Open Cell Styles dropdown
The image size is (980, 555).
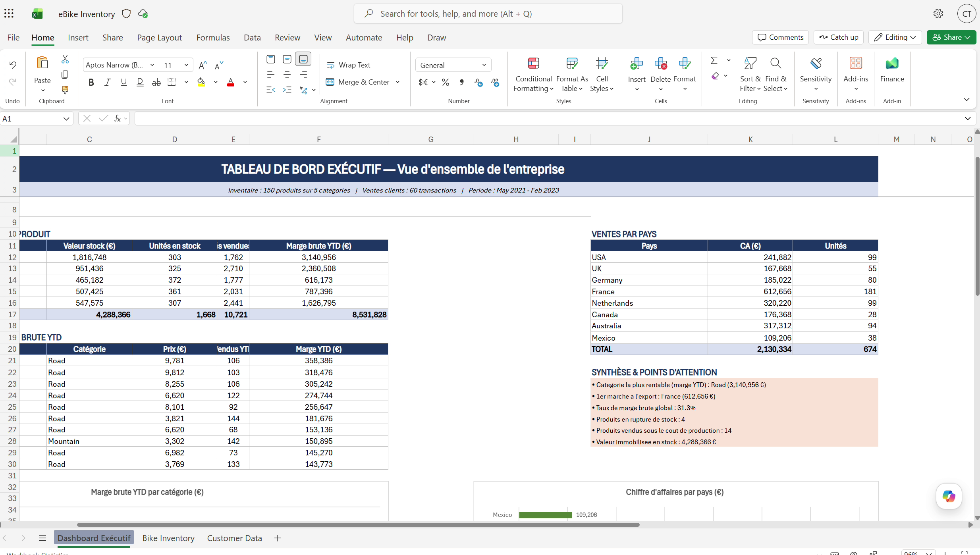(x=602, y=74)
